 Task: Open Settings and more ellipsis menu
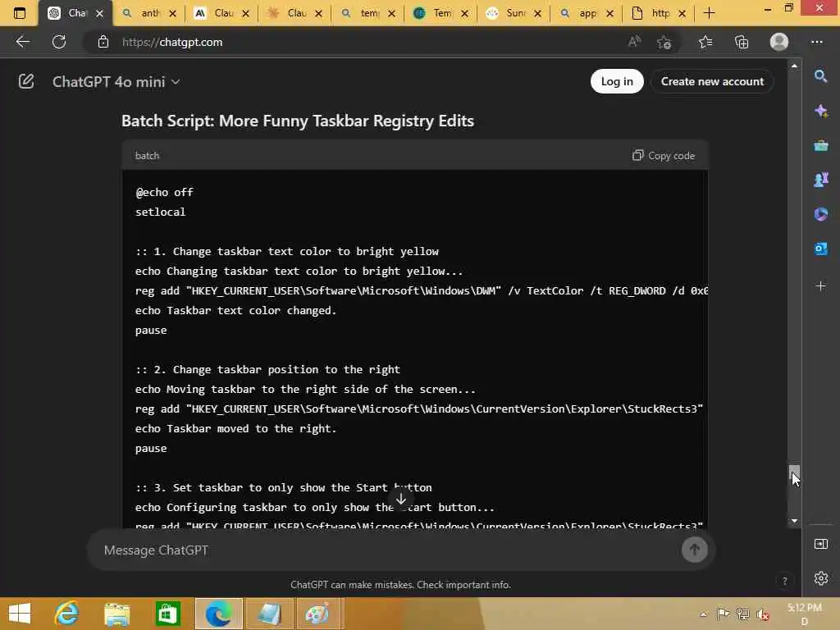tap(817, 42)
